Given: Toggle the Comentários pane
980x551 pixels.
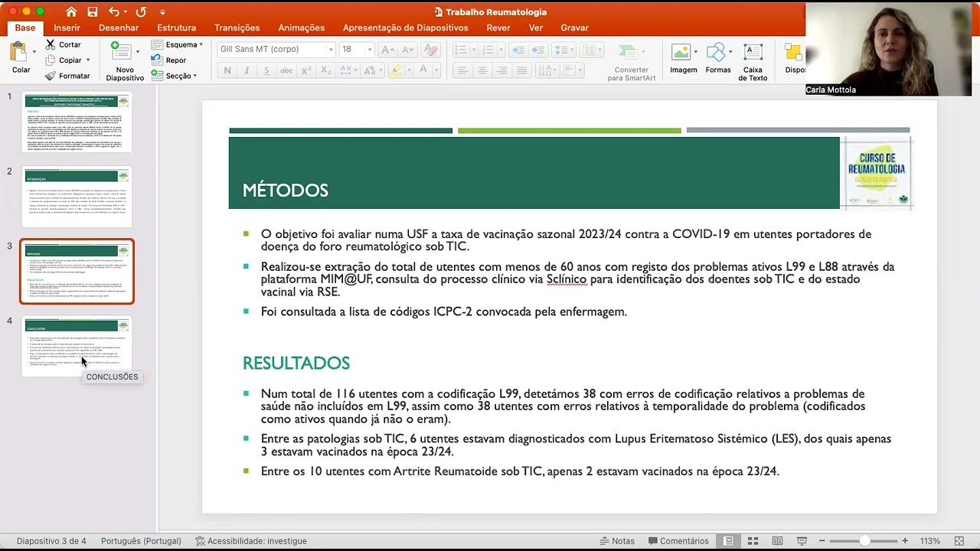Looking at the screenshot, I should point(678,541).
